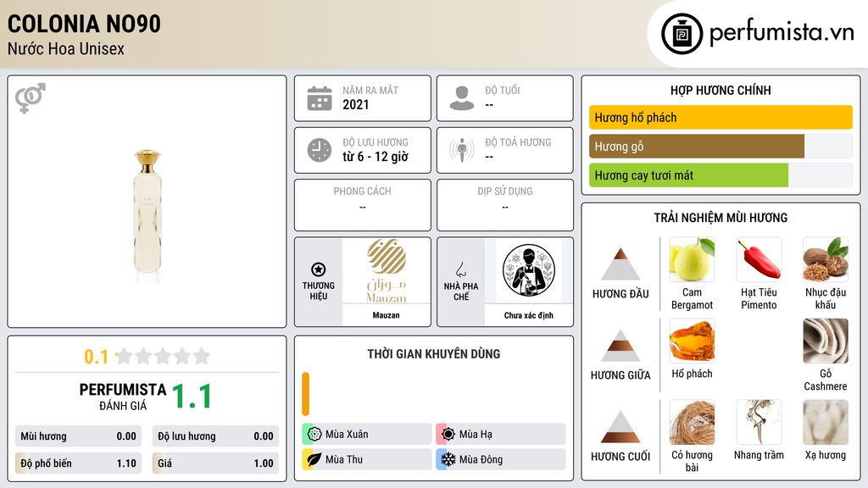
Task: Click the Mauzan brand name label
Action: (386, 315)
